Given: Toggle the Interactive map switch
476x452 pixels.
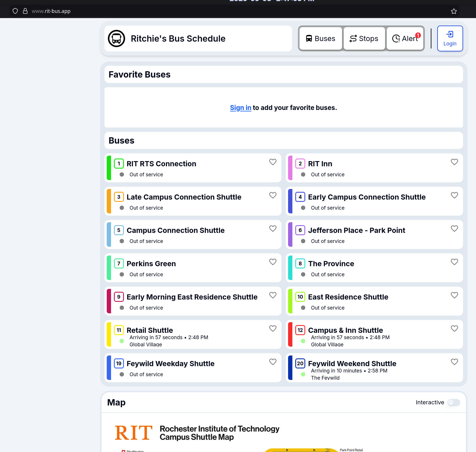Looking at the screenshot, I should pyautogui.click(x=454, y=403).
